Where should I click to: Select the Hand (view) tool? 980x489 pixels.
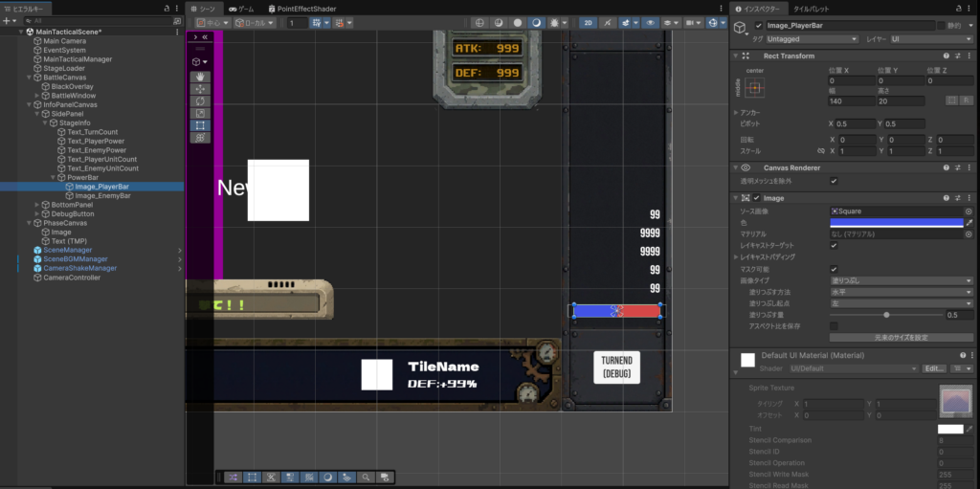[201, 76]
